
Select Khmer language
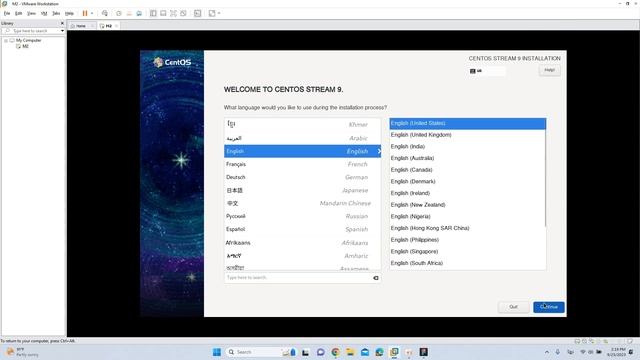pyautogui.click(x=302, y=124)
